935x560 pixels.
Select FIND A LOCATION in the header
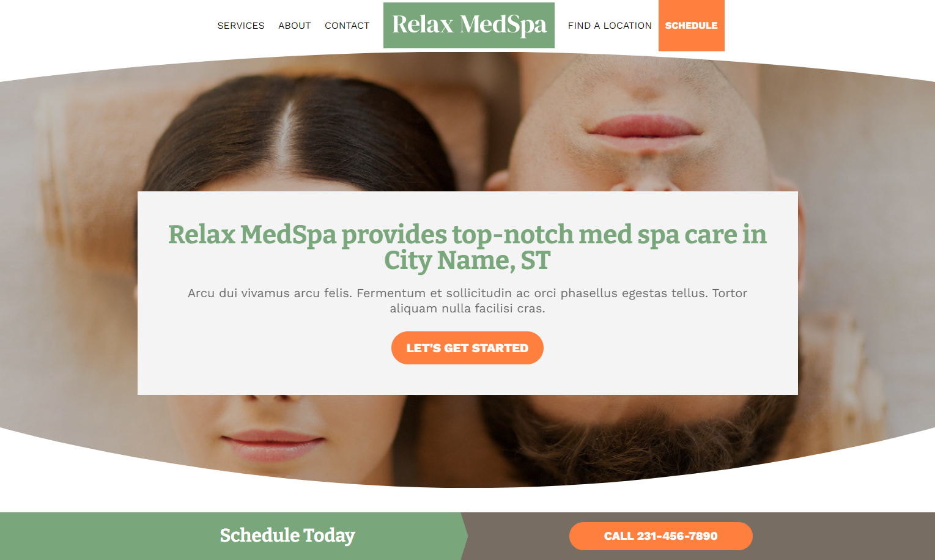(610, 26)
